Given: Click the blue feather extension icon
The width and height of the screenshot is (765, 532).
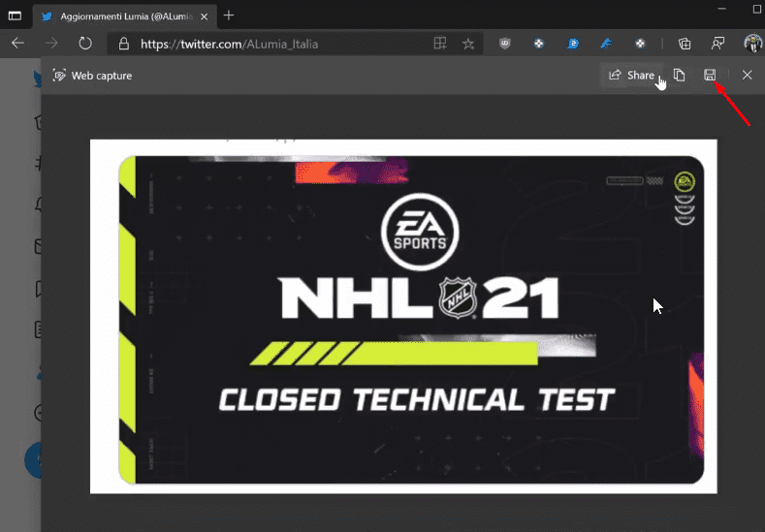Looking at the screenshot, I should (606, 44).
